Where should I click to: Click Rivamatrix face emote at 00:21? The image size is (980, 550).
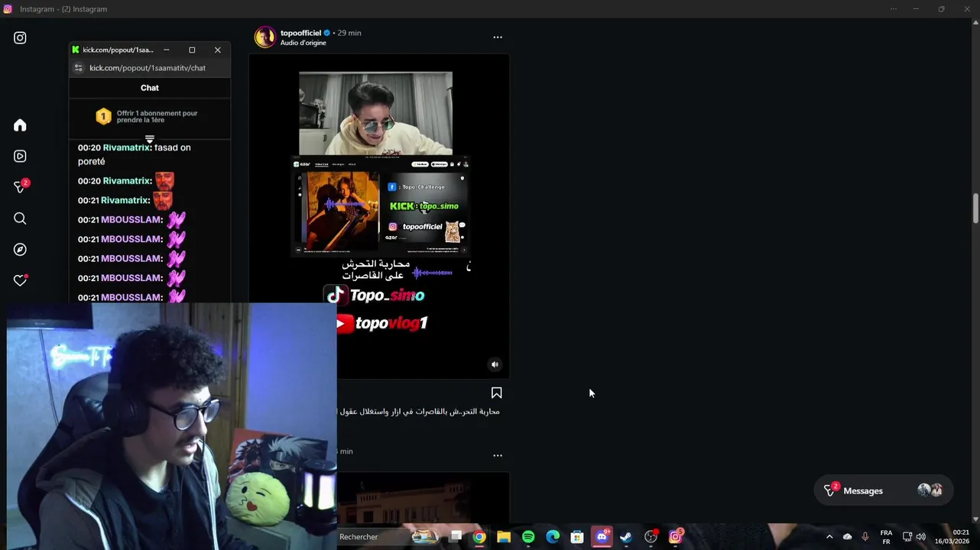[162, 200]
